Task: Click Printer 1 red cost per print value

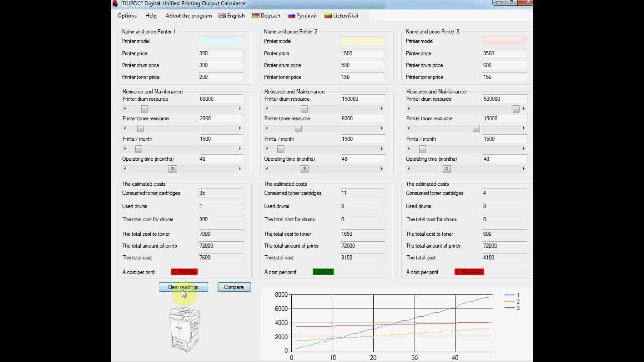Action: [184, 272]
